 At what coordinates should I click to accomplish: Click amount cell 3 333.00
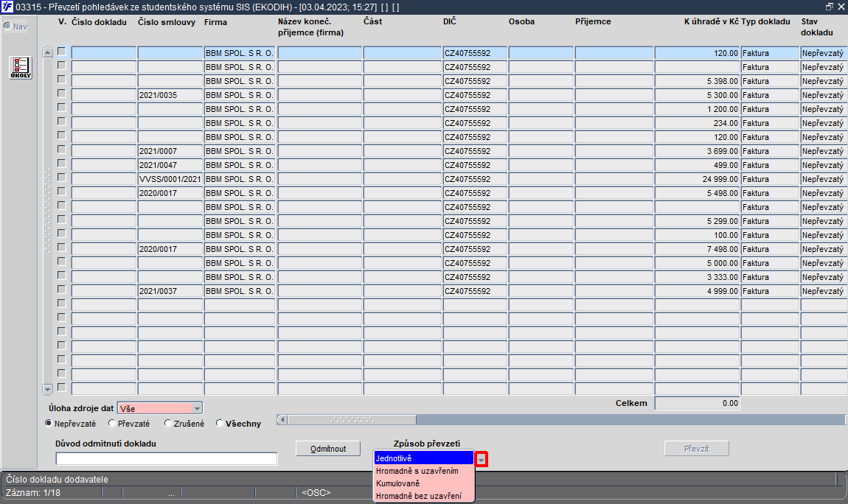coord(697,277)
